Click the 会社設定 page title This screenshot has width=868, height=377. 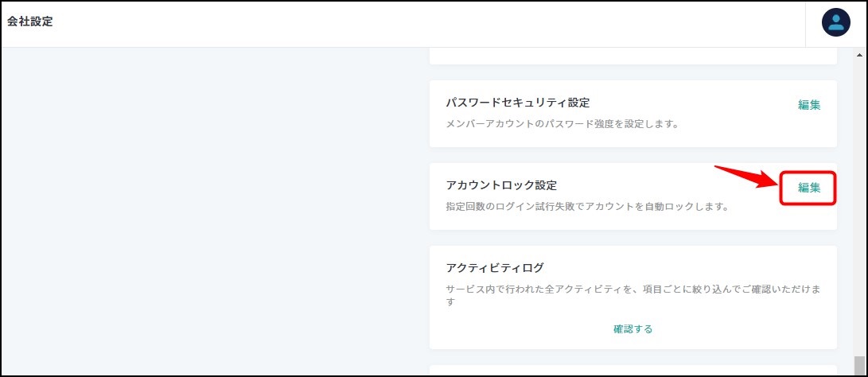(x=30, y=22)
